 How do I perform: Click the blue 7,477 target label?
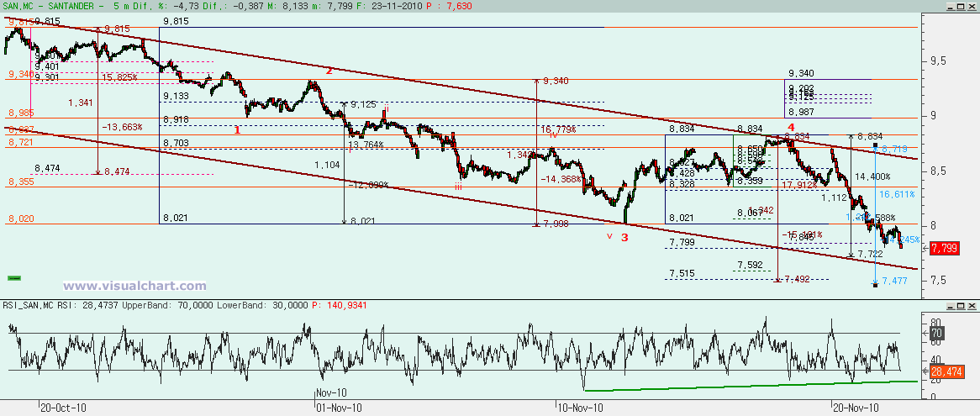[x=894, y=281]
